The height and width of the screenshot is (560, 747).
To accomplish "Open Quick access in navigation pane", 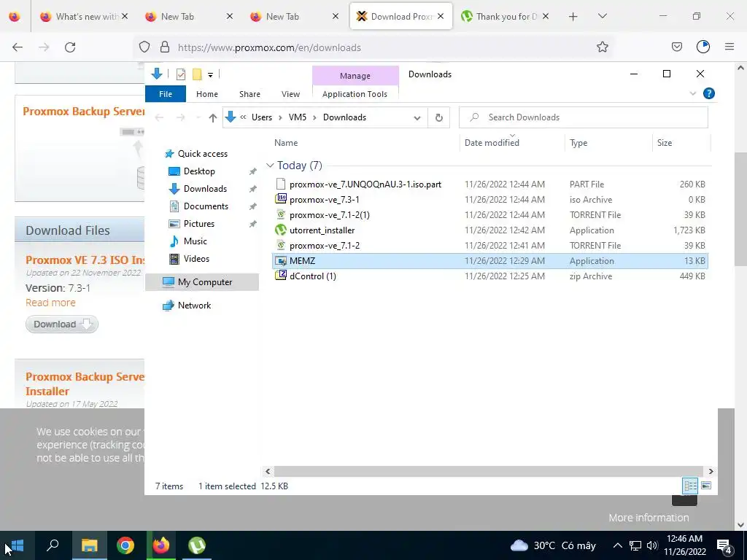I will [x=203, y=154].
